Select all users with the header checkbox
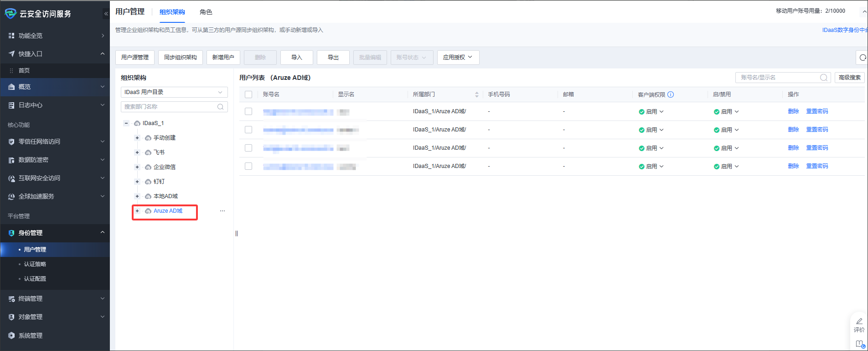 click(x=248, y=94)
